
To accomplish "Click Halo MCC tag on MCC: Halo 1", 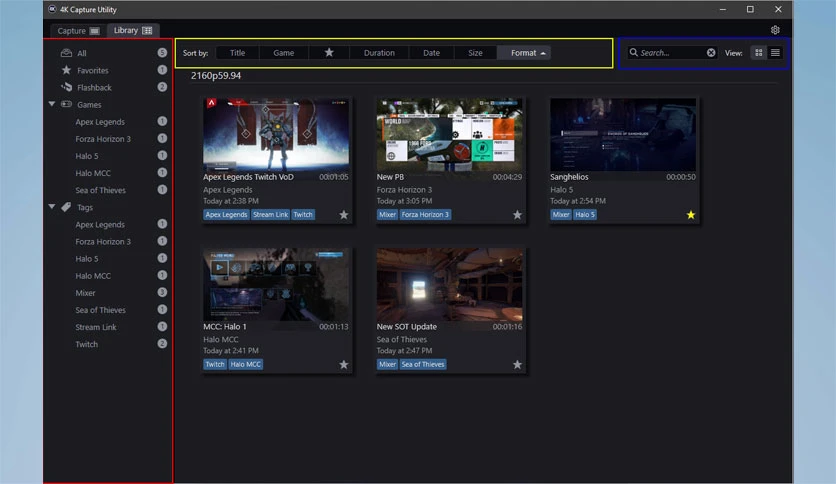I will pyautogui.click(x=246, y=364).
